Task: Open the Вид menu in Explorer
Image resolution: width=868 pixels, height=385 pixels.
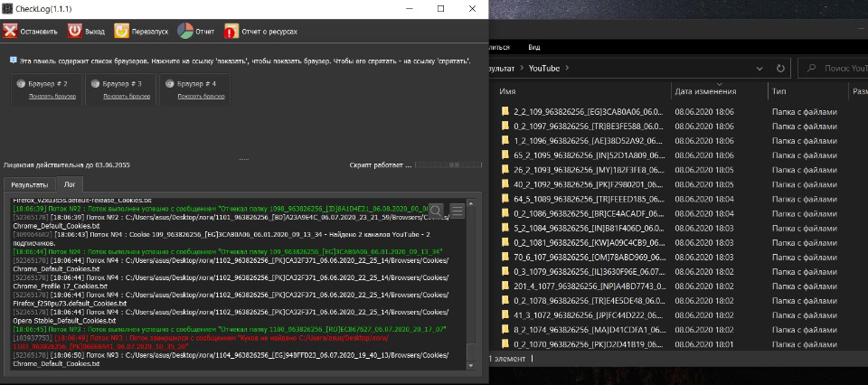Action: pos(533,47)
